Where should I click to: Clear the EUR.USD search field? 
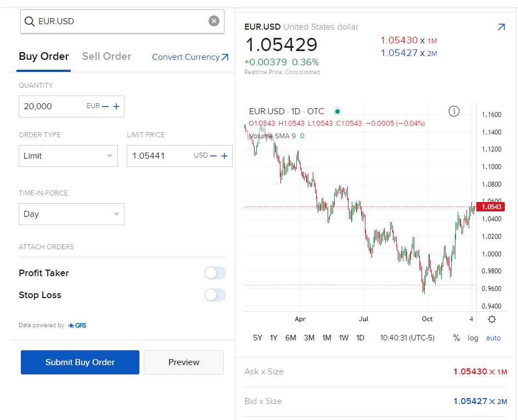point(214,21)
